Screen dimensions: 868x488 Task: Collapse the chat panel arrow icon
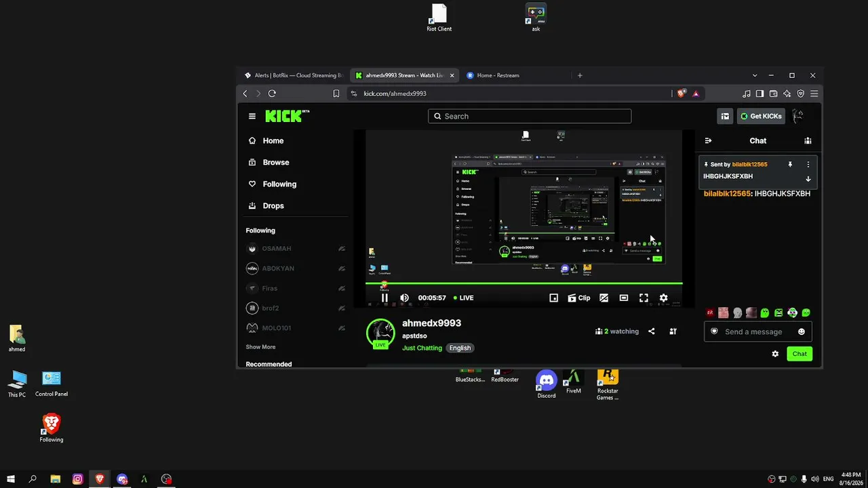[708, 140]
